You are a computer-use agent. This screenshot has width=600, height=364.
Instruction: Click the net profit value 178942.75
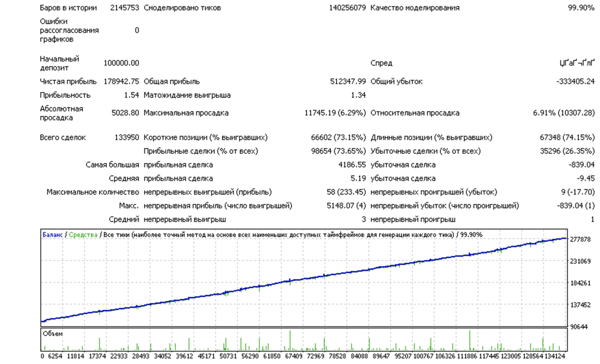click(x=121, y=81)
